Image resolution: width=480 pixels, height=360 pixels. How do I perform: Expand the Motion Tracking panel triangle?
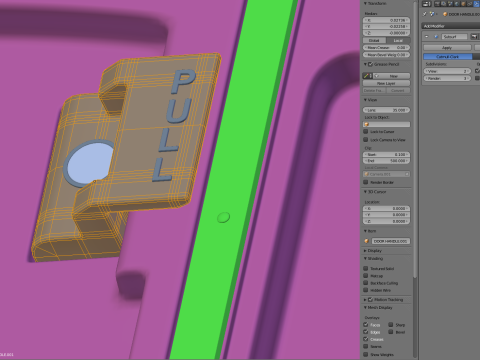click(x=365, y=299)
